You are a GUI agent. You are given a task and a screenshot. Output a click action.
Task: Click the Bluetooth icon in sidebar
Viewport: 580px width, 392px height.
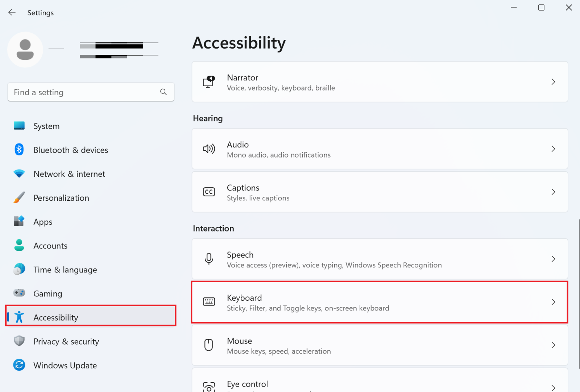coord(19,149)
